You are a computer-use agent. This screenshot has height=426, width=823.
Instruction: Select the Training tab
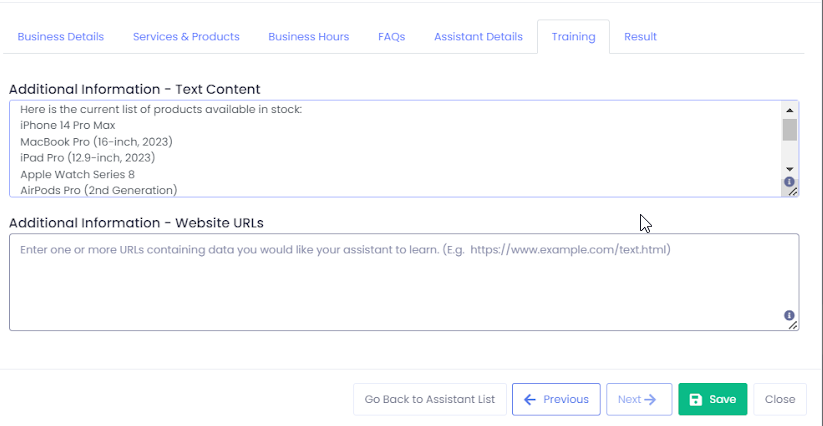pyautogui.click(x=573, y=37)
